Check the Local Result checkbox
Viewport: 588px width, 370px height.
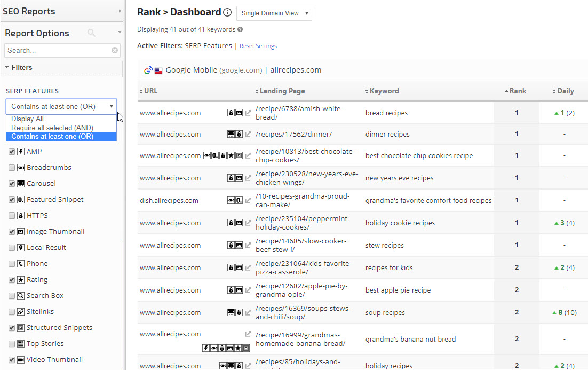click(x=12, y=248)
